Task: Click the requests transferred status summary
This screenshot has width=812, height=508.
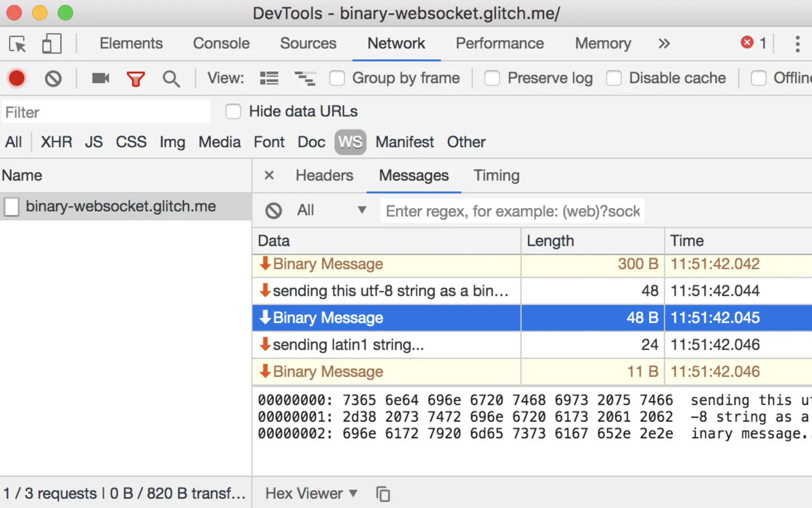Action: click(125, 493)
